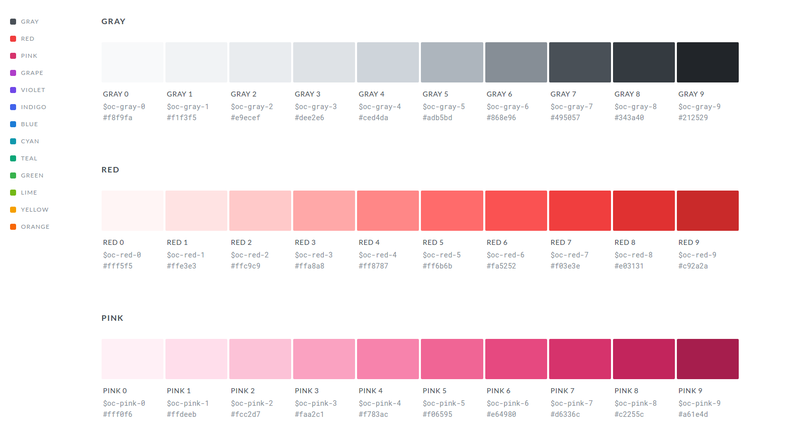Pick the Red 6 color swatch
This screenshot has height=444, width=785.
point(516,211)
